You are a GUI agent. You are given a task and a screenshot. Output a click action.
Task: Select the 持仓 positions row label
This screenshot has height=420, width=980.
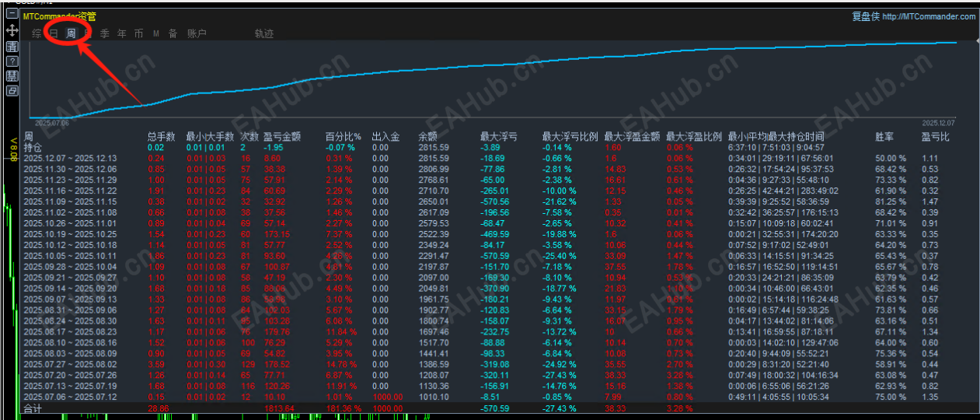point(33,147)
